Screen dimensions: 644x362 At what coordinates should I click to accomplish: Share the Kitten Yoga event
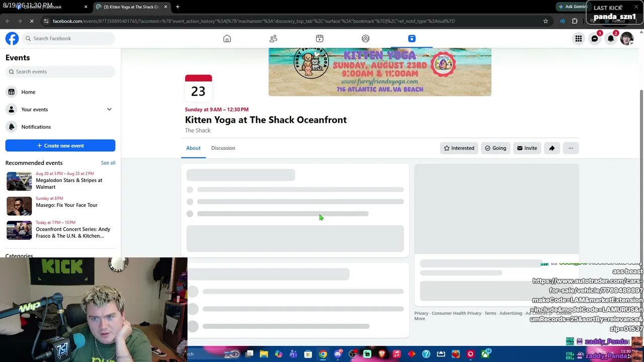[552, 148]
